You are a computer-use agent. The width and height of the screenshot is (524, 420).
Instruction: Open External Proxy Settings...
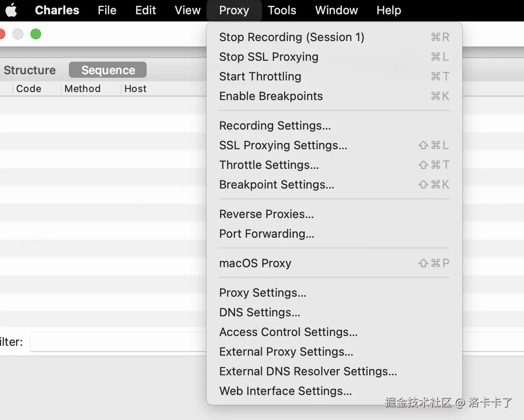click(x=334, y=352)
